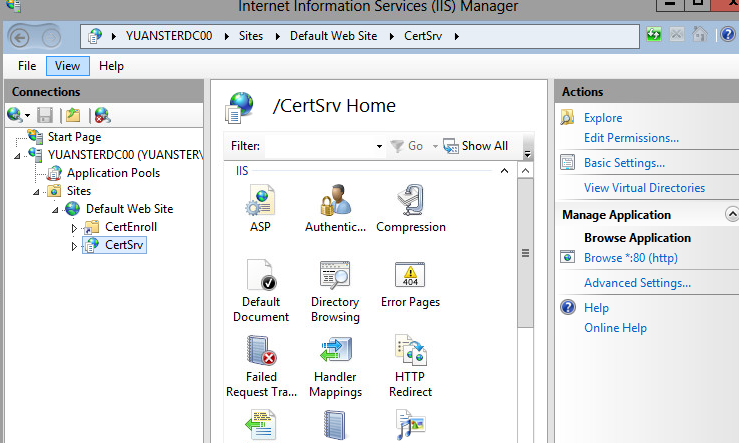Select CertEnroll in the tree

click(131, 227)
